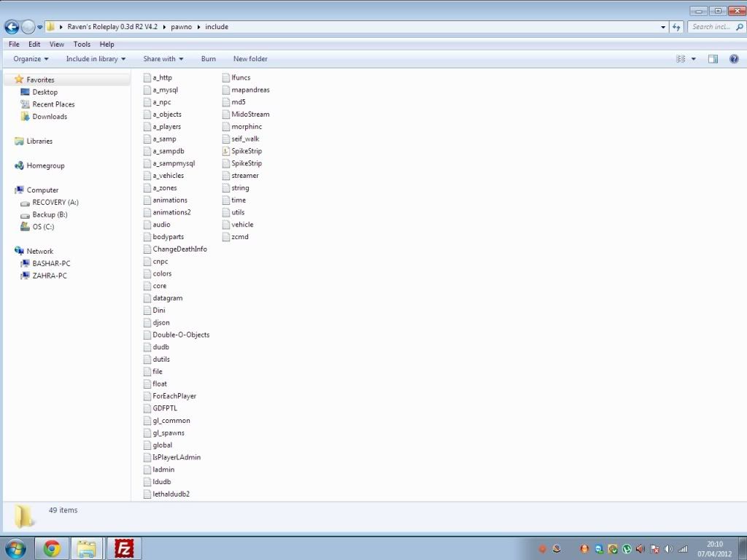
Task: Open the address bar history dropdown
Action: click(x=663, y=27)
